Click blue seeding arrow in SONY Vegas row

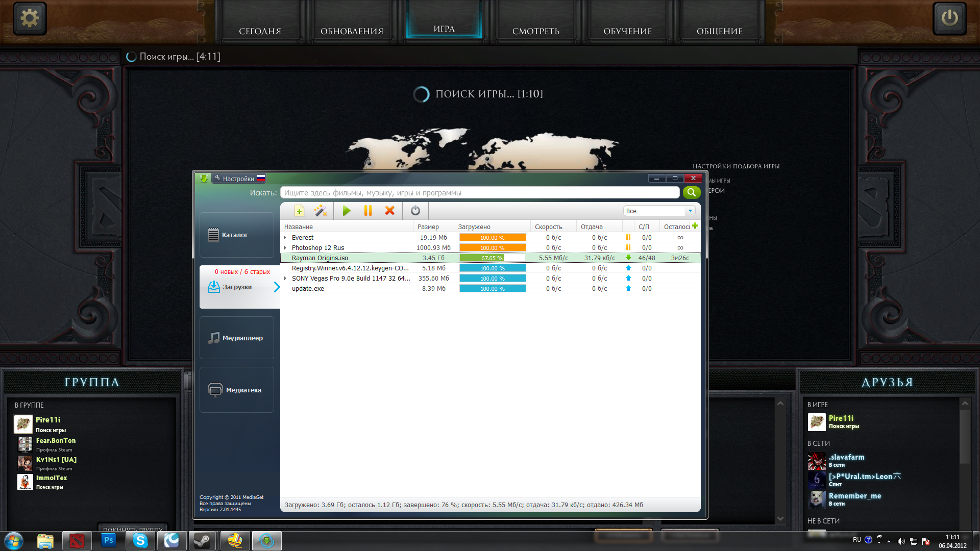(628, 278)
